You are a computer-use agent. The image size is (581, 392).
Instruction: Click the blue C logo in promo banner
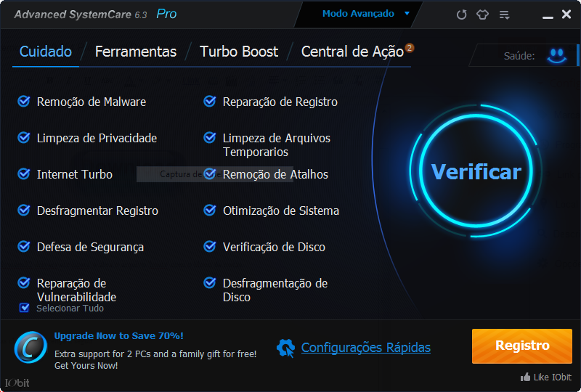pyautogui.click(x=31, y=347)
